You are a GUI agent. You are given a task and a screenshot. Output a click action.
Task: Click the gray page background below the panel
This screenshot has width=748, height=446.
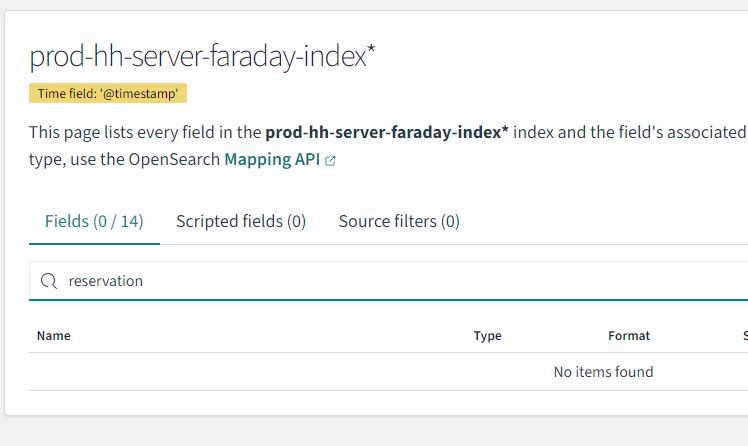[374, 432]
